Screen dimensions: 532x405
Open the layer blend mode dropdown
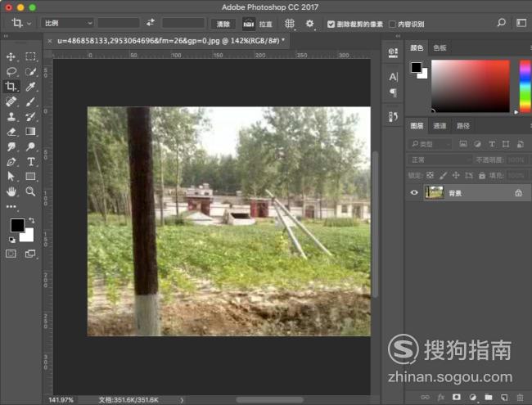click(x=440, y=160)
